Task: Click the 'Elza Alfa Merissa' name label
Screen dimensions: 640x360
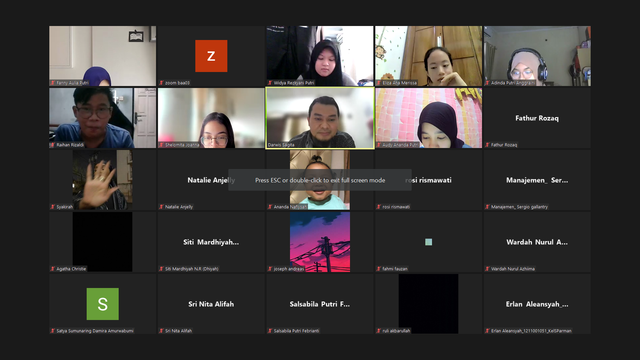Action: point(400,83)
